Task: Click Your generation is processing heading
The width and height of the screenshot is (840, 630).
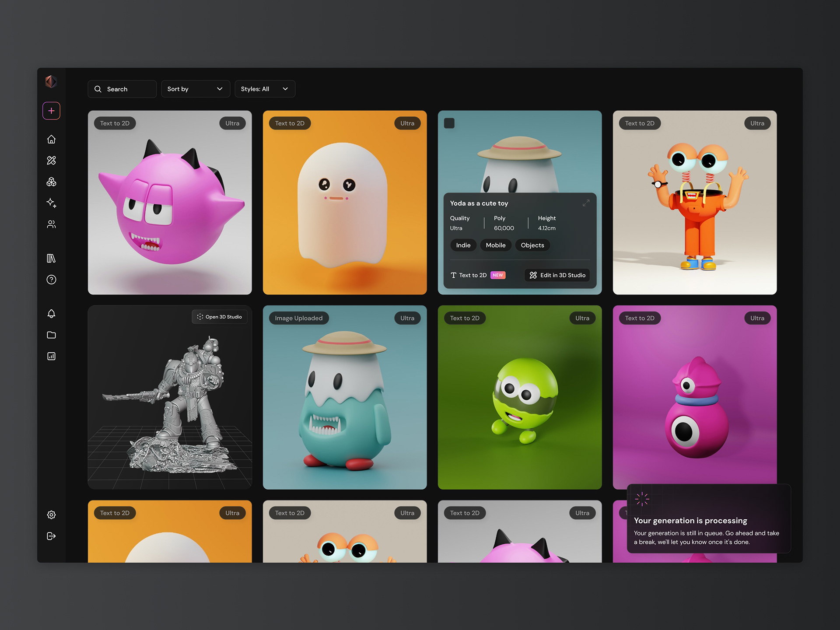Action: 690,521
